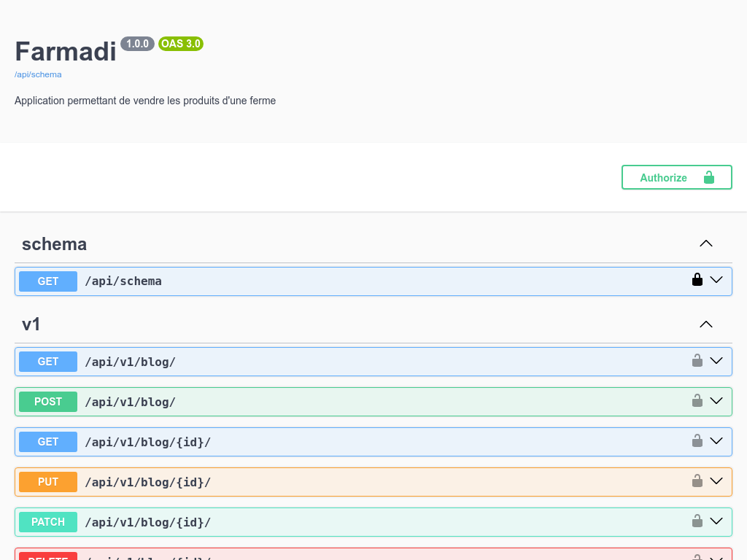This screenshot has width=747, height=560.
Task: Click the Authorize button
Action: pos(676,177)
